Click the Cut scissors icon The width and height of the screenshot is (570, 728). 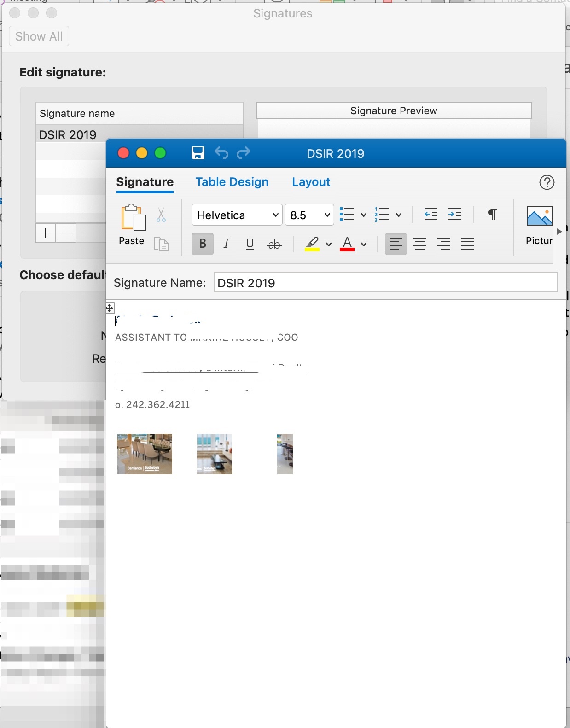tap(161, 215)
